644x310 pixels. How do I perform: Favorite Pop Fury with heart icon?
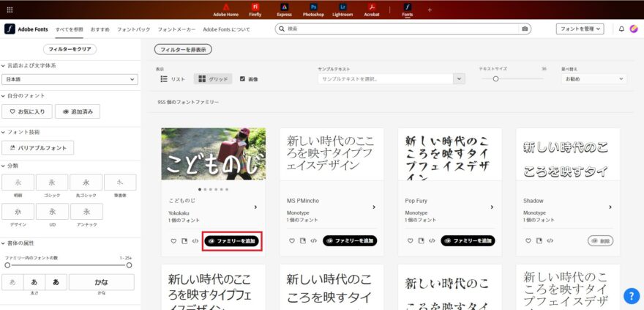coord(411,241)
